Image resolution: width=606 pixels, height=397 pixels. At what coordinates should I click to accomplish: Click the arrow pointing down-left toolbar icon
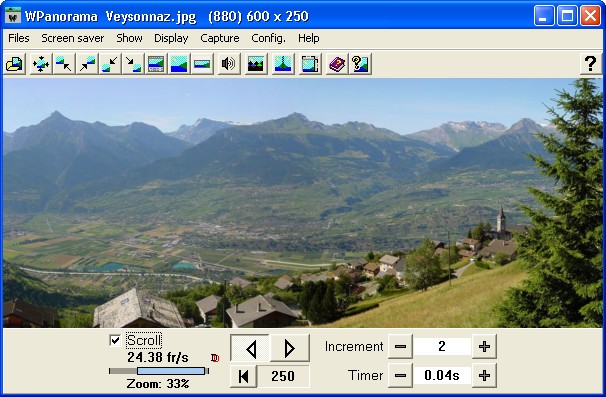pyautogui.click(x=110, y=64)
